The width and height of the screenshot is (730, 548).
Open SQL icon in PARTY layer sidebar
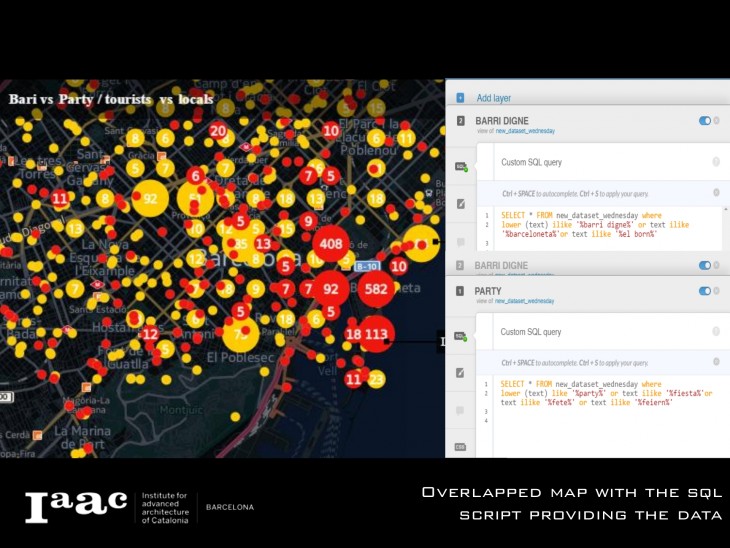pyautogui.click(x=460, y=337)
